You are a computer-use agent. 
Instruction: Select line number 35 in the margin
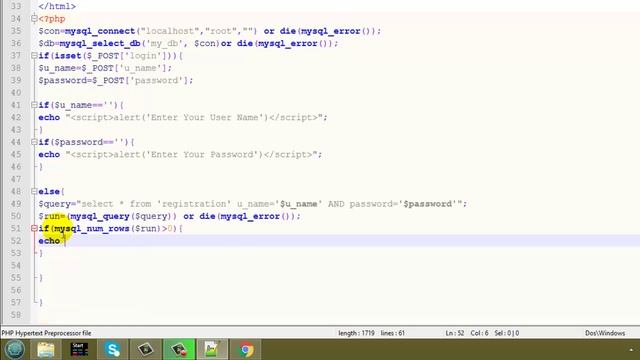[x=16, y=31]
